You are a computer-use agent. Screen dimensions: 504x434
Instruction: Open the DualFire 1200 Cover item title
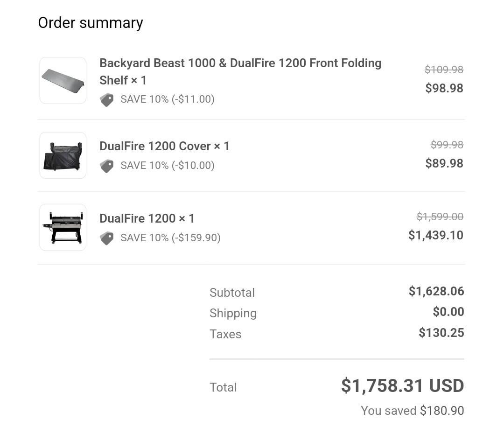165,146
